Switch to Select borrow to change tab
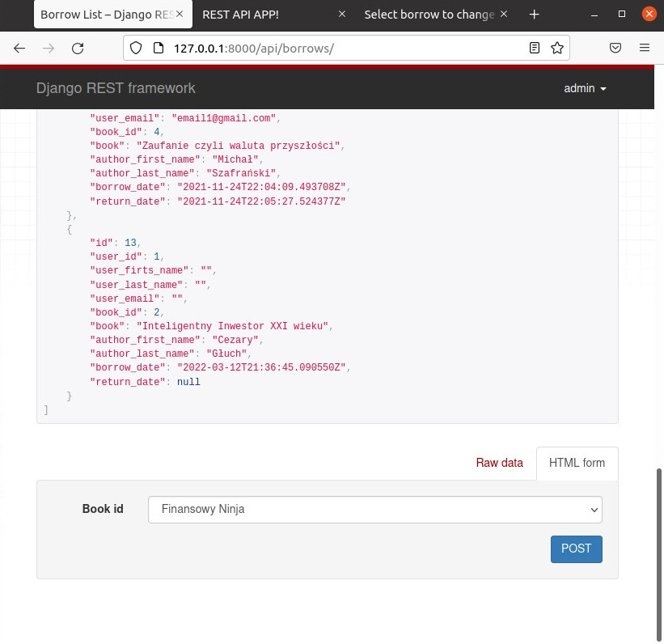664x644 pixels. (x=429, y=15)
